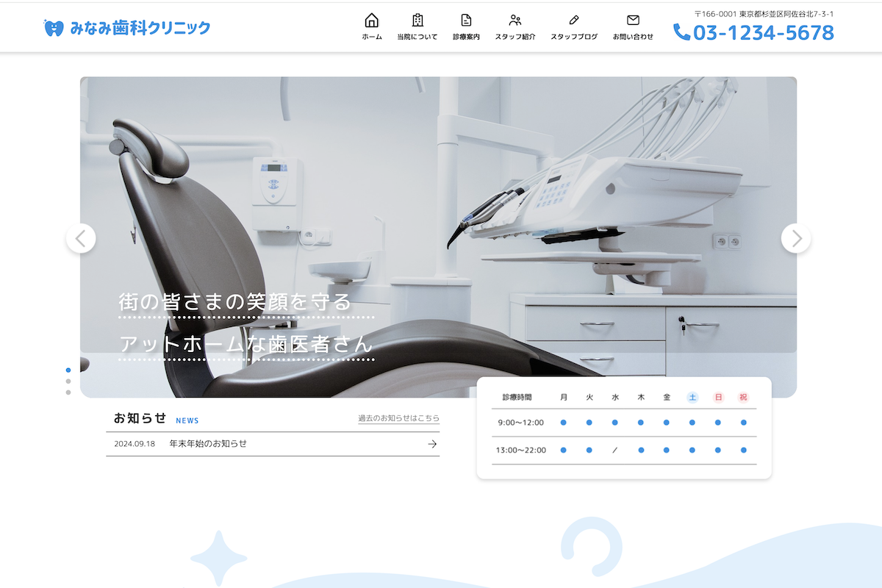Advance the slideshow with the right chevron
Image resolution: width=882 pixels, height=588 pixels.
[x=796, y=238]
